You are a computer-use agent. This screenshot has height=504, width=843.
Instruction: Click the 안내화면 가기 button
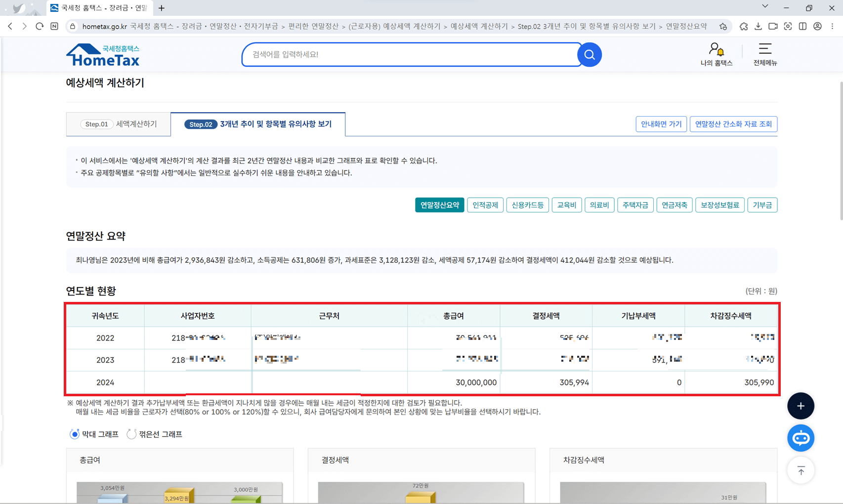click(661, 124)
